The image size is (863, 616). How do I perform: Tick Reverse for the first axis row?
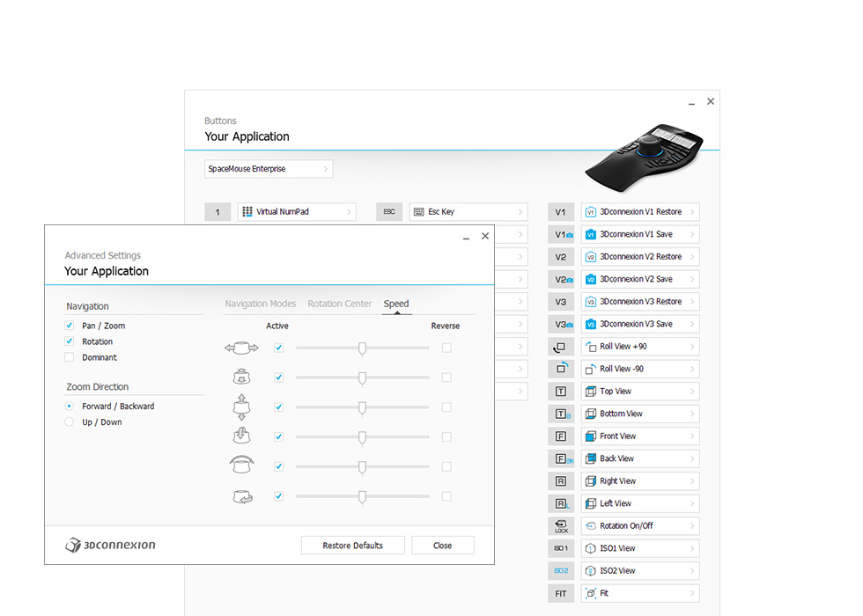pyautogui.click(x=446, y=348)
